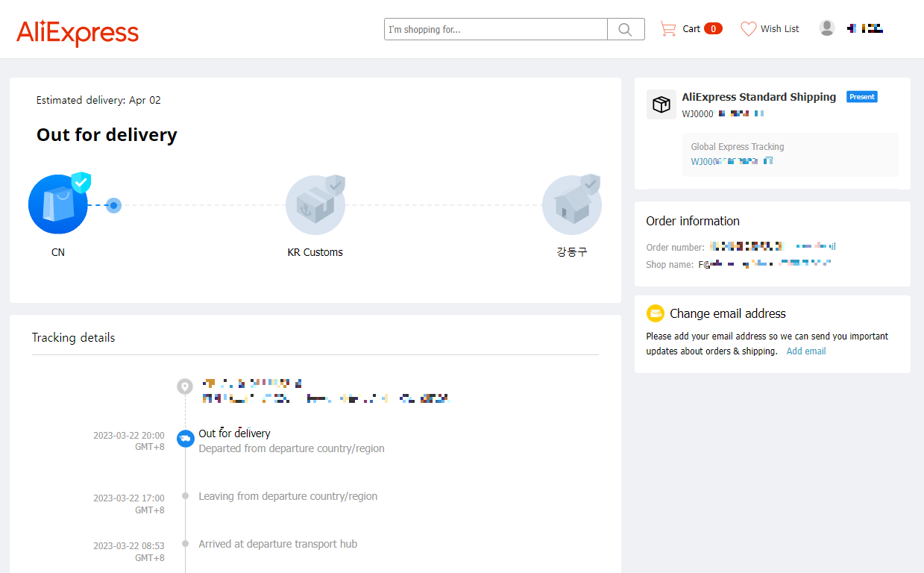
Task: Open the user account avatar
Action: point(827,28)
